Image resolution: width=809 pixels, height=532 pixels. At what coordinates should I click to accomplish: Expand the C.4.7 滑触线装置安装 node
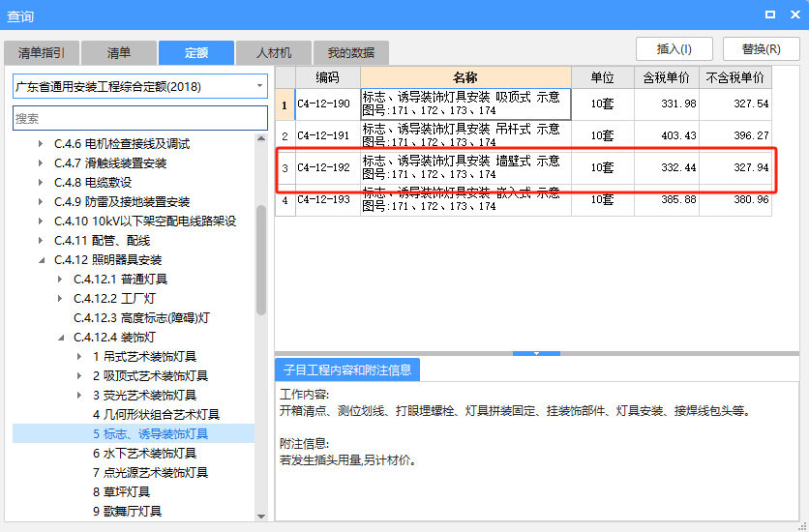[41, 163]
